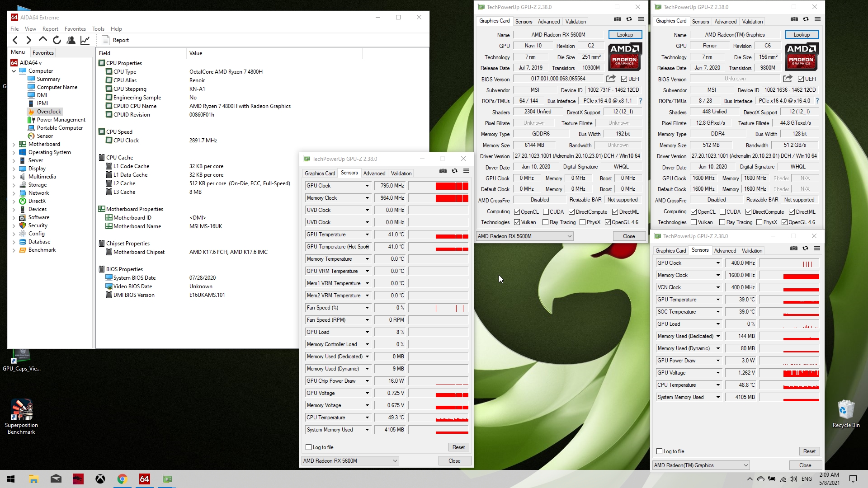Screen dimensions: 868x488
Task: Enable Log to file in RX 5600M sensors
Action: click(309, 447)
